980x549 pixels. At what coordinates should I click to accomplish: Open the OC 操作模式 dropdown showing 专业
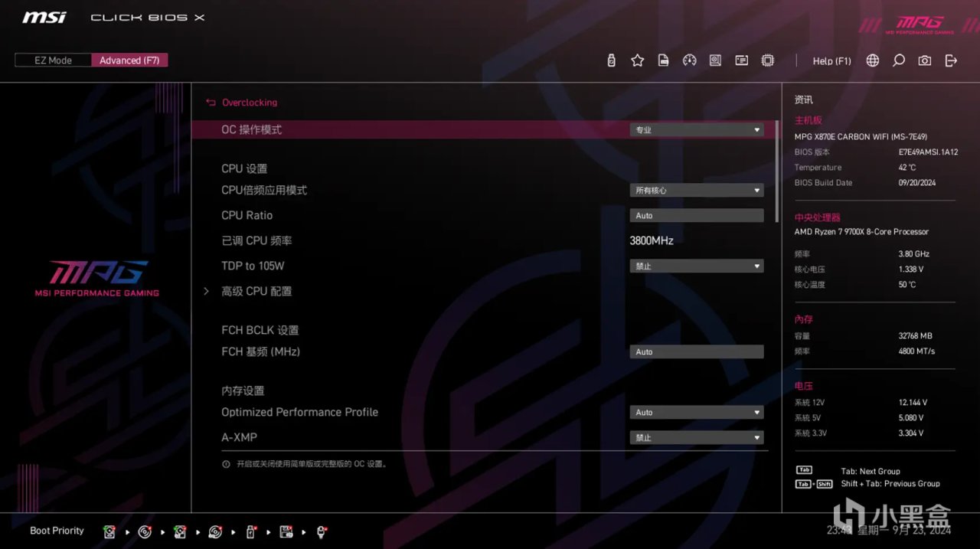697,130
